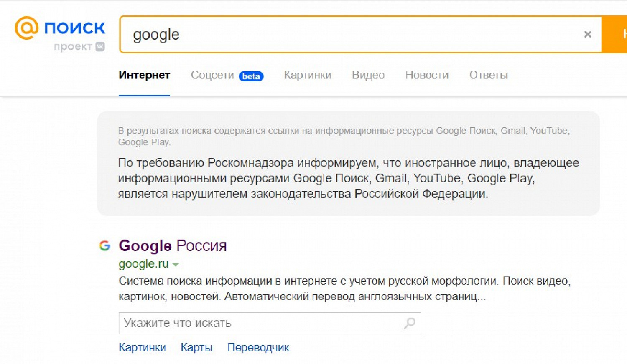This screenshot has height=364, width=627.
Task: Select the Интернет tab
Action: (x=144, y=75)
